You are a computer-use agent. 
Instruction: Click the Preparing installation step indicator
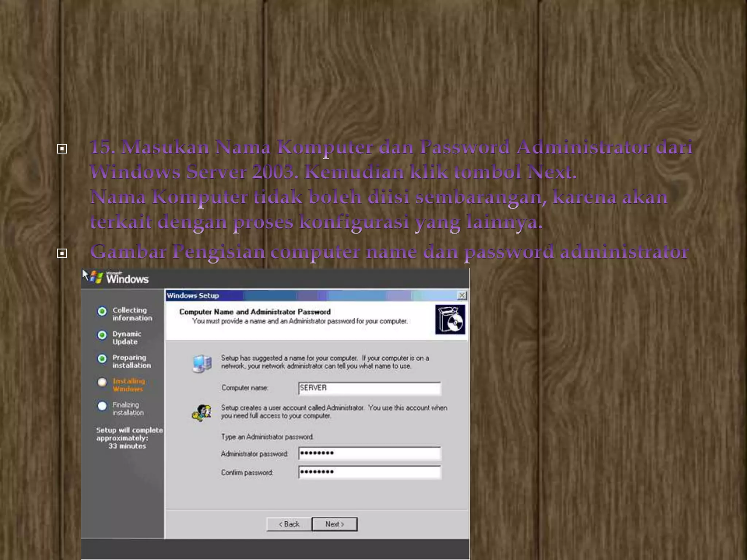coord(102,359)
